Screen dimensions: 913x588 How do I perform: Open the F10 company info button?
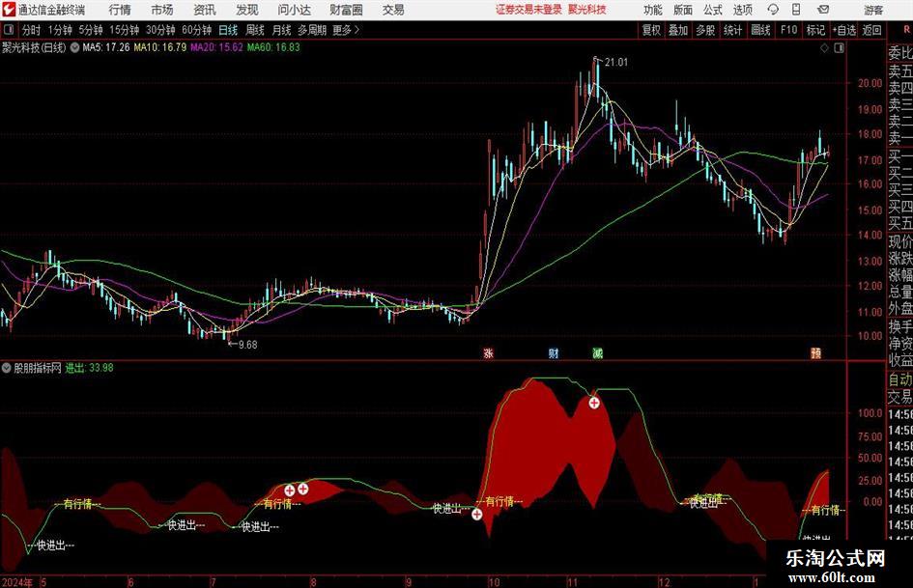click(x=789, y=30)
